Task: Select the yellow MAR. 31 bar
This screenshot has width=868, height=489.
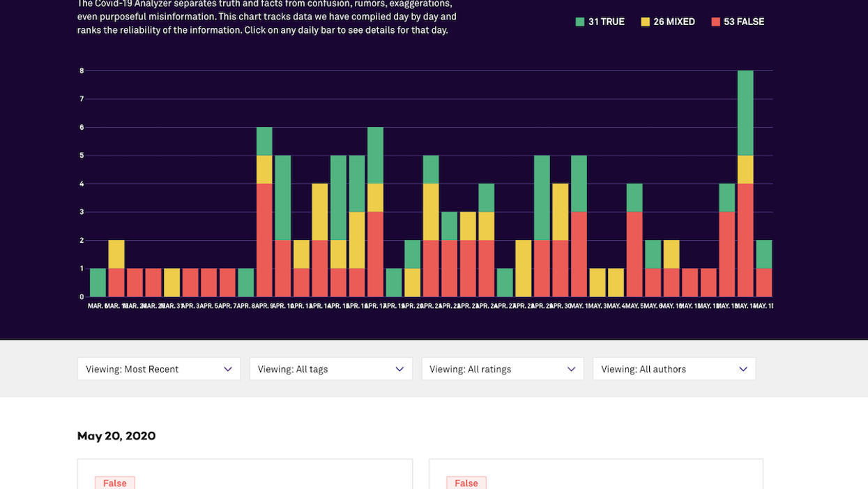Action: pyautogui.click(x=172, y=283)
